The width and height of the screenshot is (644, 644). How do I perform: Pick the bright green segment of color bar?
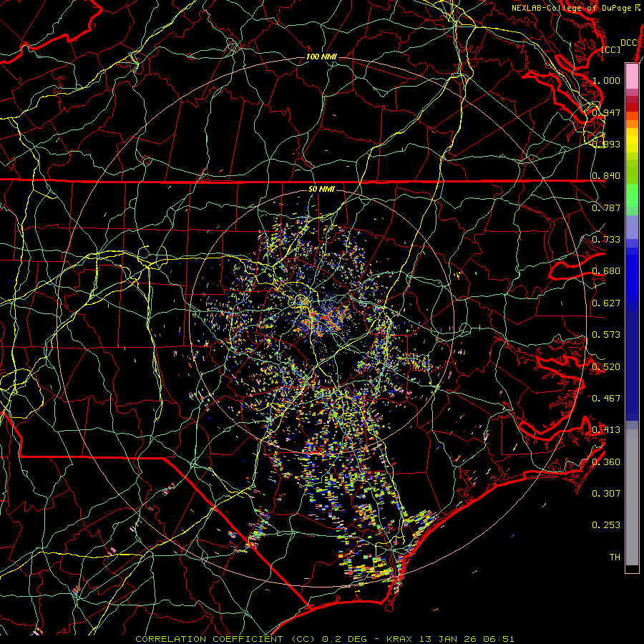(632, 196)
